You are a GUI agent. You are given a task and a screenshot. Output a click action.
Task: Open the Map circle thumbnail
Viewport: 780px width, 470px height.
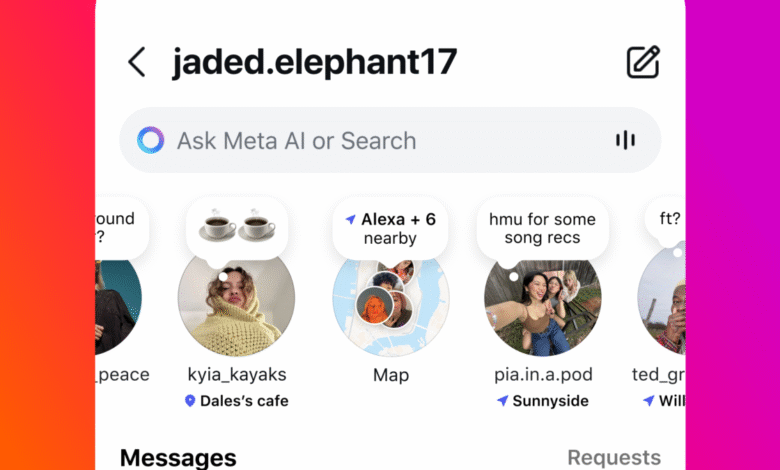pos(391,306)
